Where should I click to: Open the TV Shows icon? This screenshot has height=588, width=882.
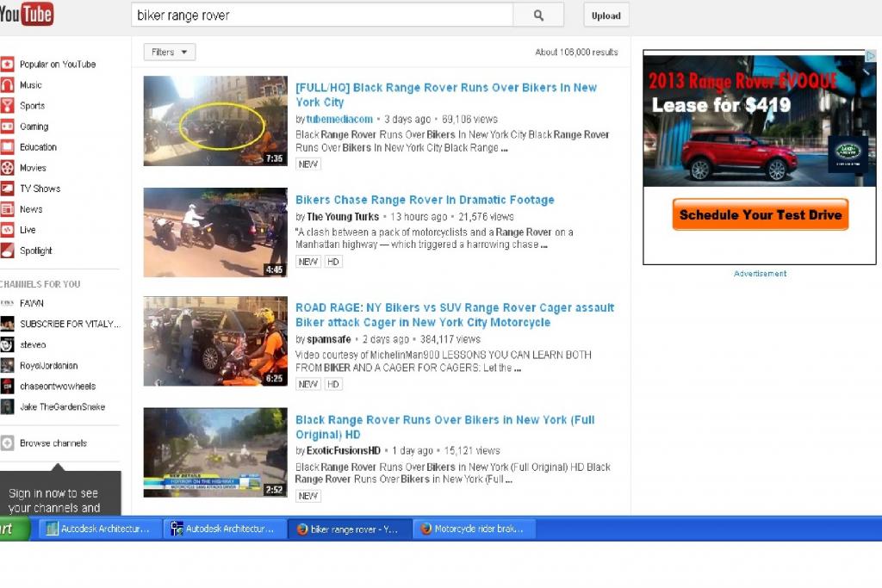pyautogui.click(x=7, y=189)
